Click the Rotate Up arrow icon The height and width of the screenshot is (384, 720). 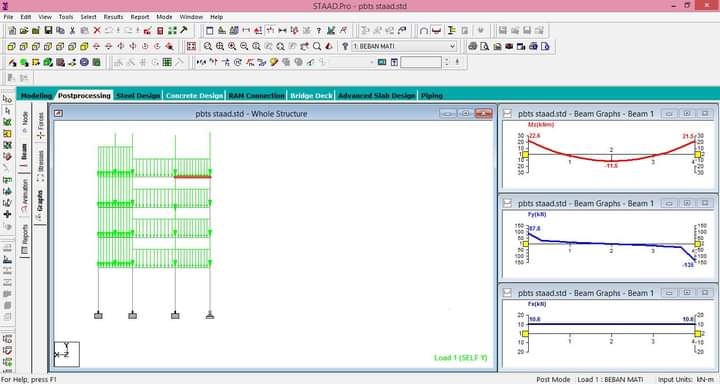tap(96, 46)
